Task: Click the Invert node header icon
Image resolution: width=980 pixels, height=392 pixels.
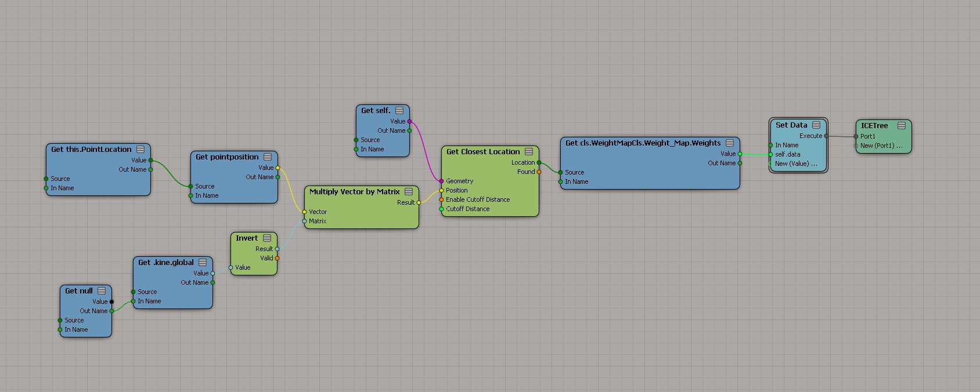Action: coord(267,238)
